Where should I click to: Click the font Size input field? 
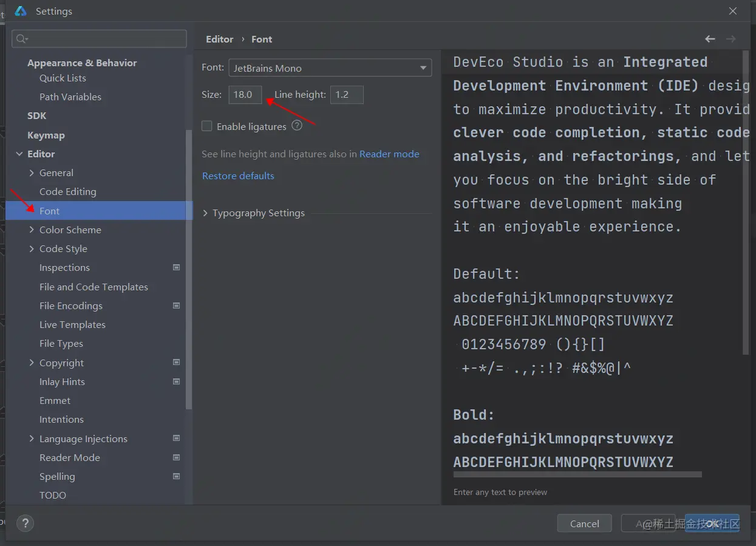pyautogui.click(x=245, y=95)
